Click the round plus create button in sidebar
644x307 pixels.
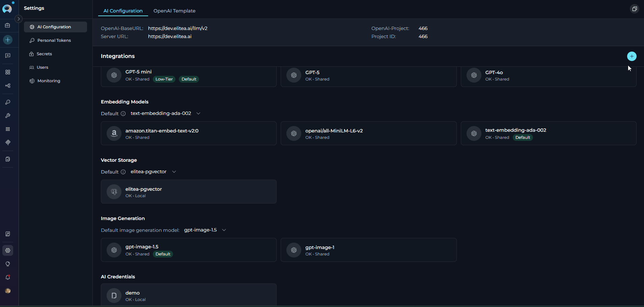(8, 40)
